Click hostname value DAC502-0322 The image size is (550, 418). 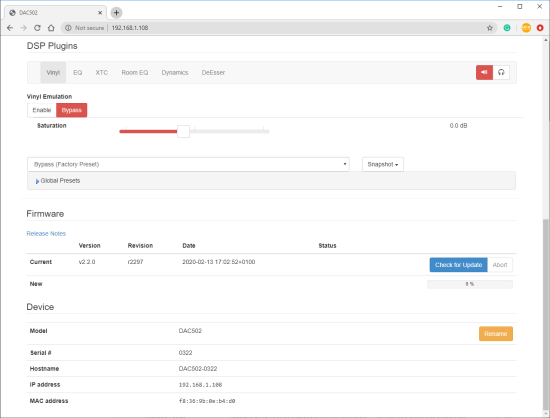[x=198, y=369]
